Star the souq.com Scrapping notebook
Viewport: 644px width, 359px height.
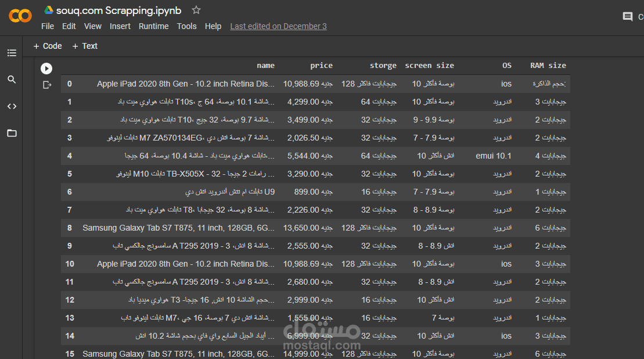click(x=196, y=10)
